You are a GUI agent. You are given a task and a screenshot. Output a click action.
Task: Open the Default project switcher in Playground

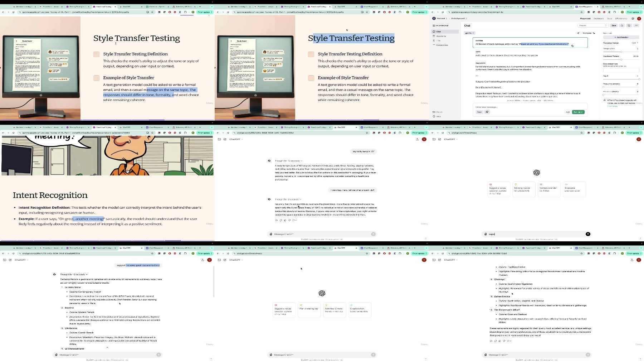[x=459, y=19]
